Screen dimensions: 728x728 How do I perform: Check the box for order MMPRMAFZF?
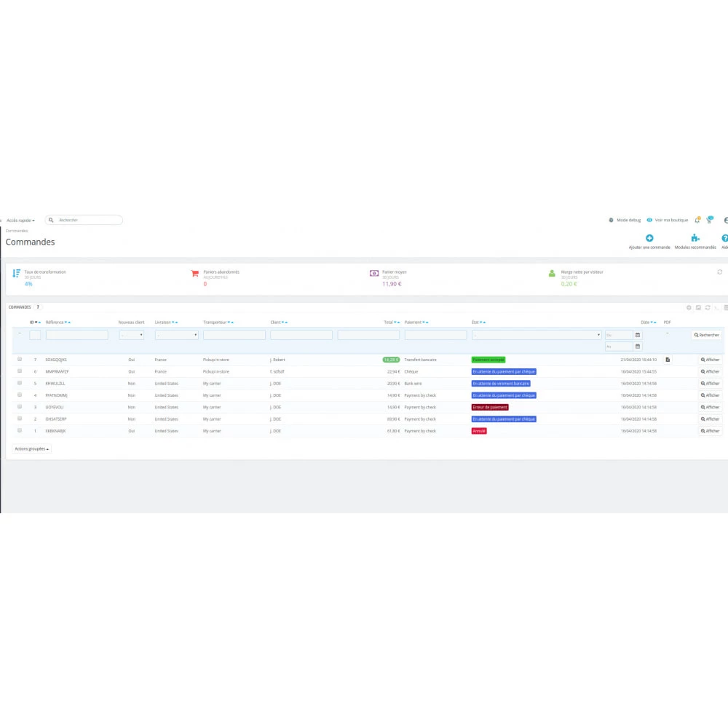(20, 371)
